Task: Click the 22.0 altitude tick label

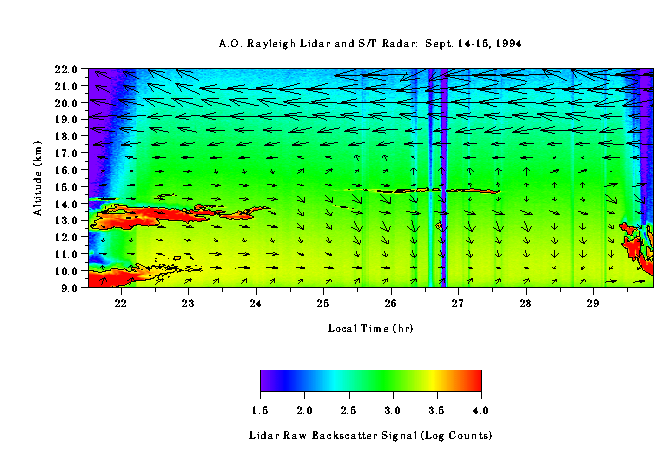Action: [67, 70]
